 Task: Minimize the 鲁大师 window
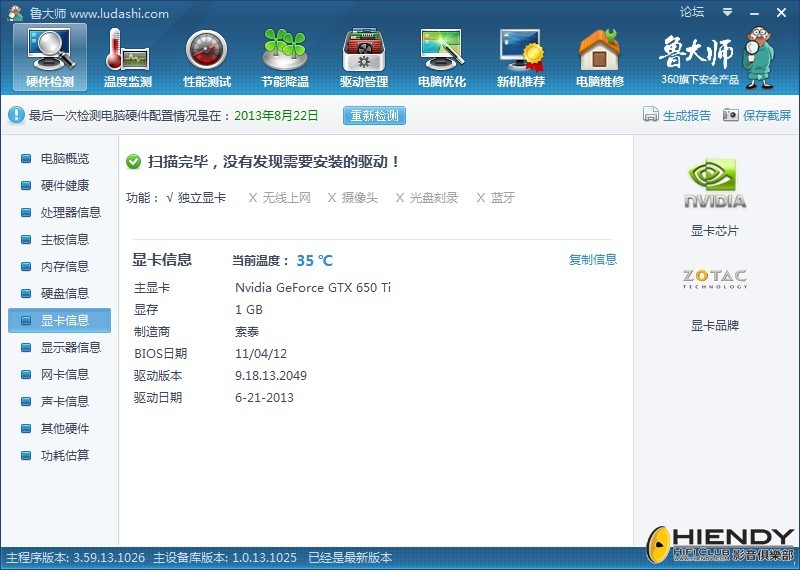pyautogui.click(x=755, y=13)
